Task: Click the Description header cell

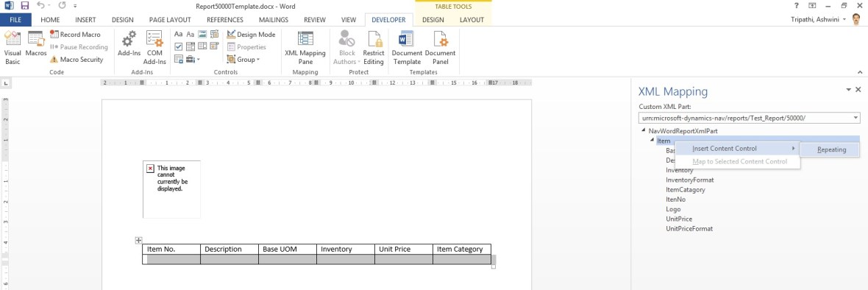Action: pos(230,249)
